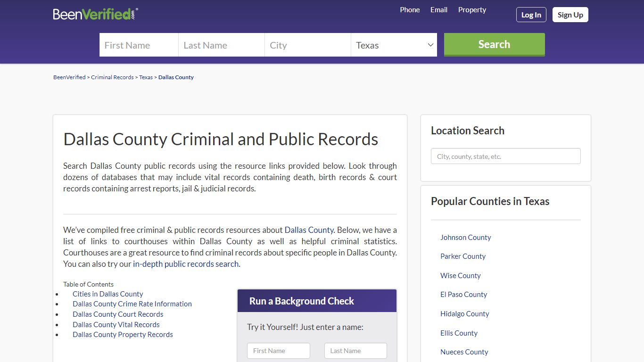Open Johnson County link

pyautogui.click(x=466, y=238)
